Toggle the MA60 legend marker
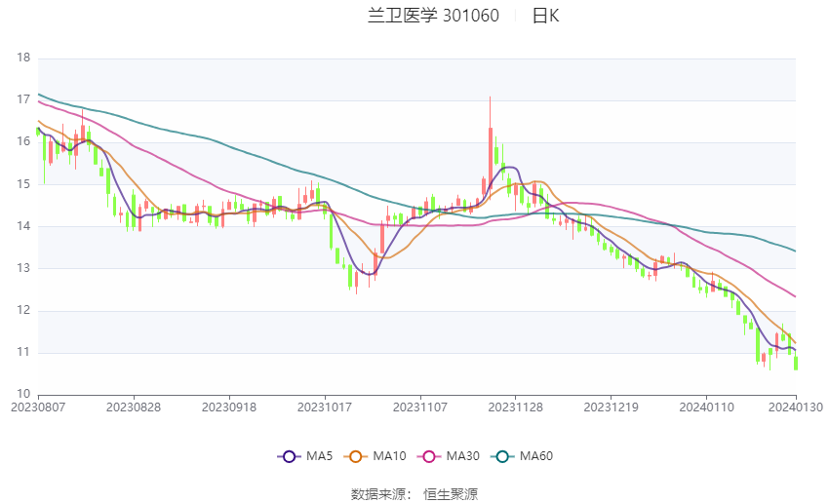 tap(502, 456)
